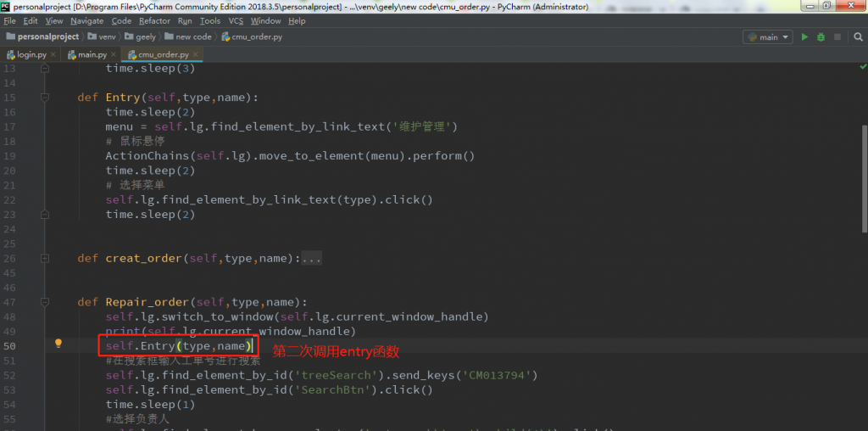868x431 pixels.
Task: Click the personalproject root breadcrumb
Action: [47, 37]
